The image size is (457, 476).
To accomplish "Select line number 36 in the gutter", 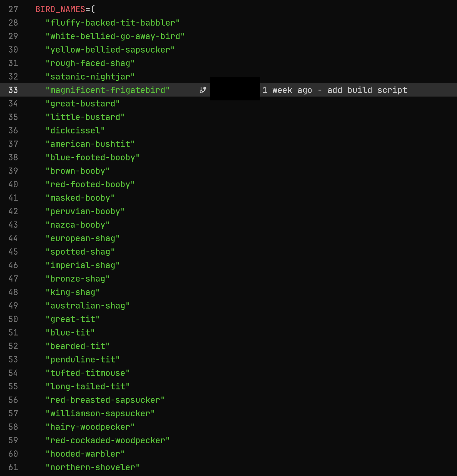I will point(13,131).
